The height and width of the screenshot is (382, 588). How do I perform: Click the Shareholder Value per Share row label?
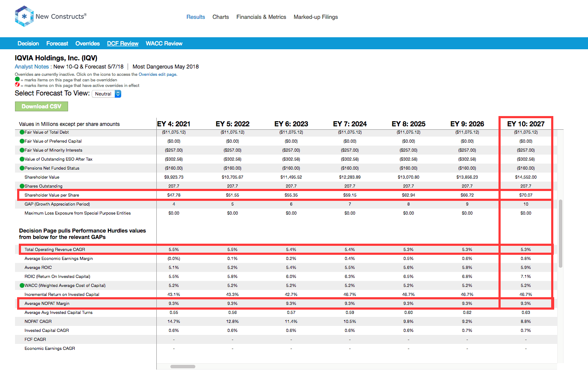click(52, 195)
